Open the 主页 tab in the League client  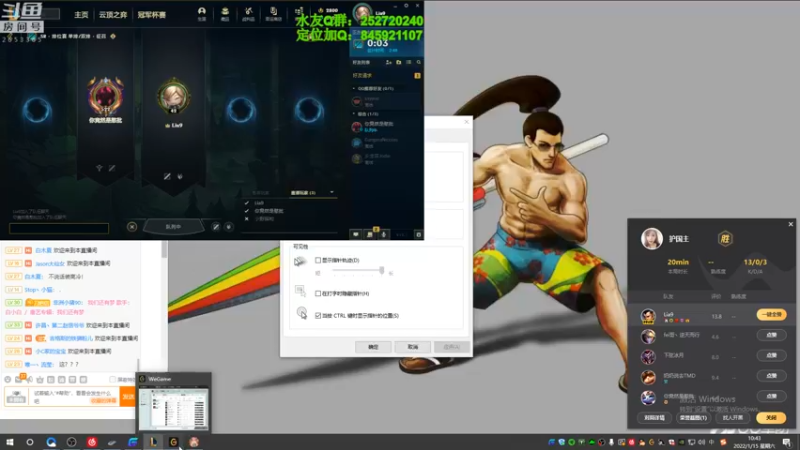pos(81,15)
